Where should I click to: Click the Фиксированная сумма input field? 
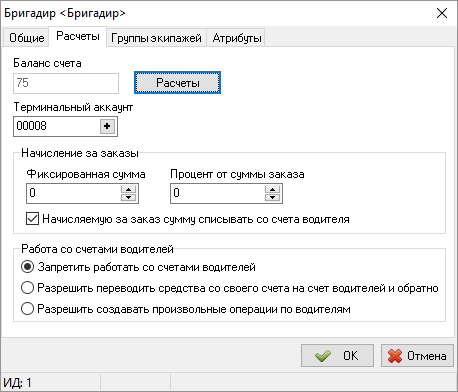[x=73, y=193]
